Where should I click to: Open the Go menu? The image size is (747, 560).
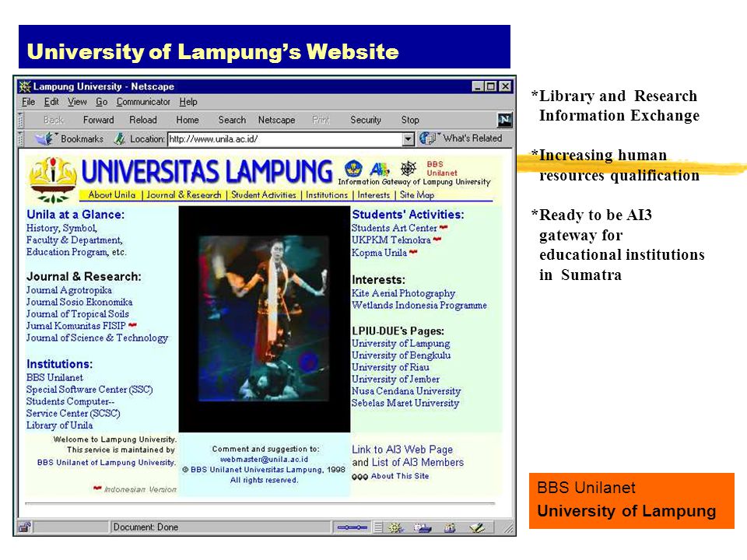pyautogui.click(x=101, y=101)
